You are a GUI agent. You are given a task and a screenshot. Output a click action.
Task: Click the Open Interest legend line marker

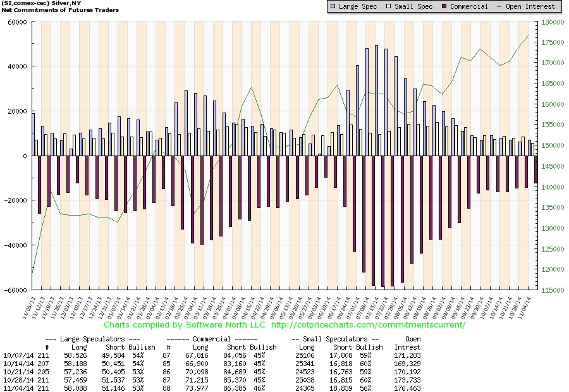pos(499,6)
